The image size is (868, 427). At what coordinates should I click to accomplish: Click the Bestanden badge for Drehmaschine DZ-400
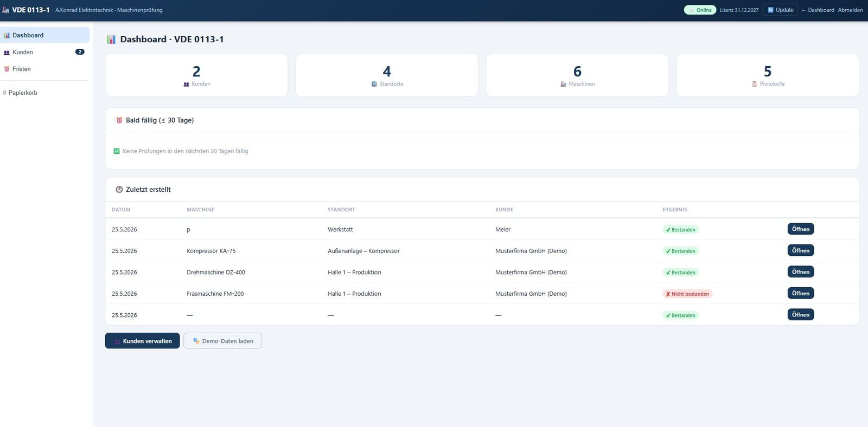(x=680, y=273)
